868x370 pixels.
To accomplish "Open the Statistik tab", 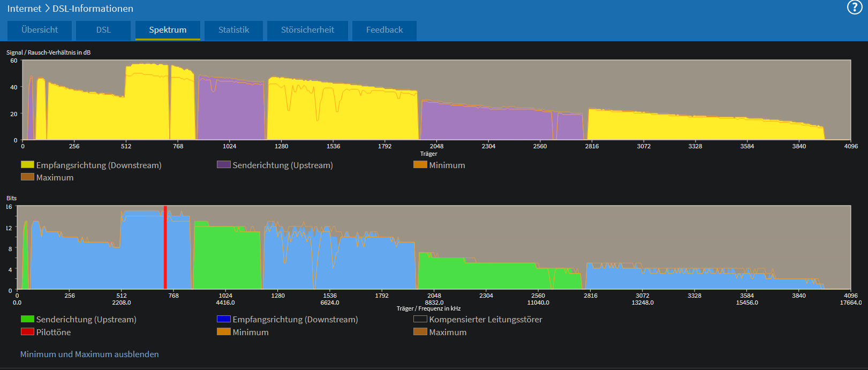I will [x=233, y=30].
